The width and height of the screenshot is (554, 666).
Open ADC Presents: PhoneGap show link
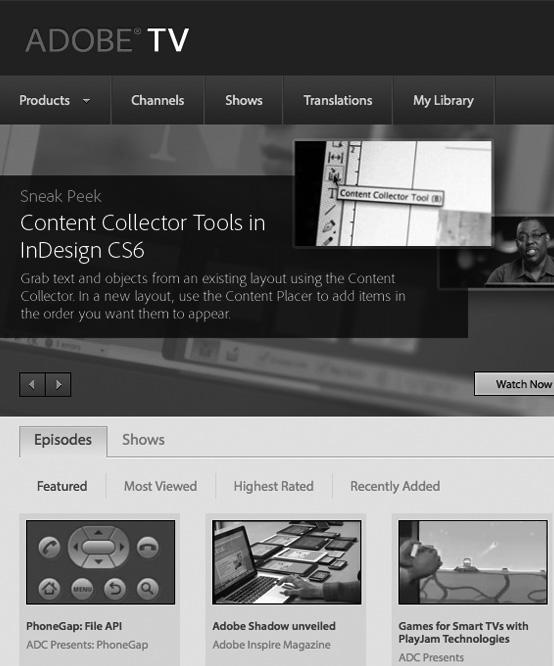coord(87,645)
